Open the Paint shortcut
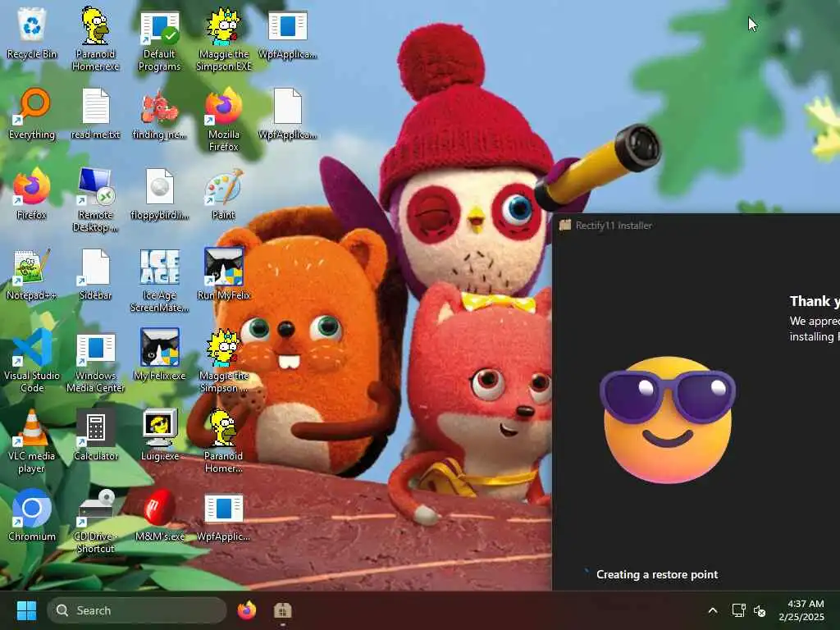This screenshot has width=840, height=630. pyautogui.click(x=223, y=194)
